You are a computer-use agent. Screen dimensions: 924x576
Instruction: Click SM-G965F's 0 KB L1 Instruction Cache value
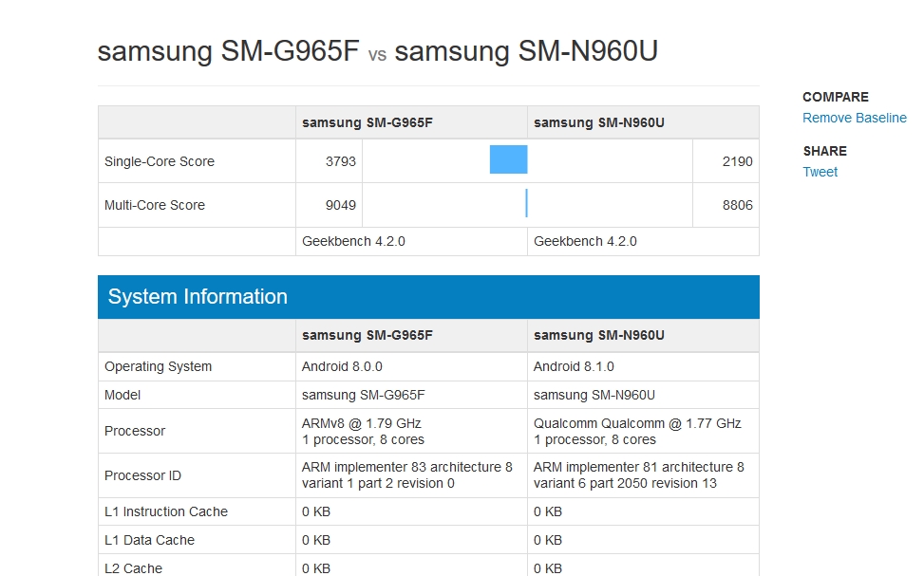[316, 511]
